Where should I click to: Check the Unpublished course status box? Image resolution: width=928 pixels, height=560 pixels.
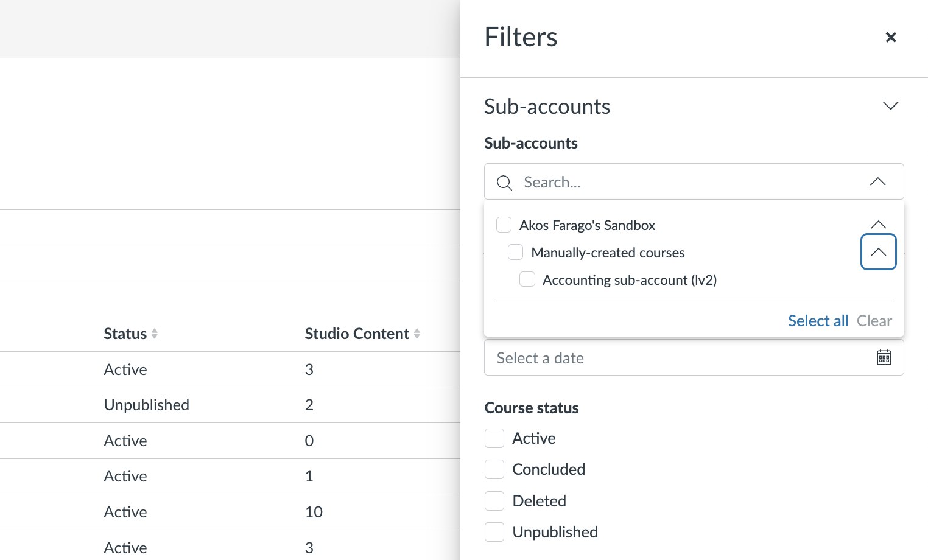click(x=494, y=531)
